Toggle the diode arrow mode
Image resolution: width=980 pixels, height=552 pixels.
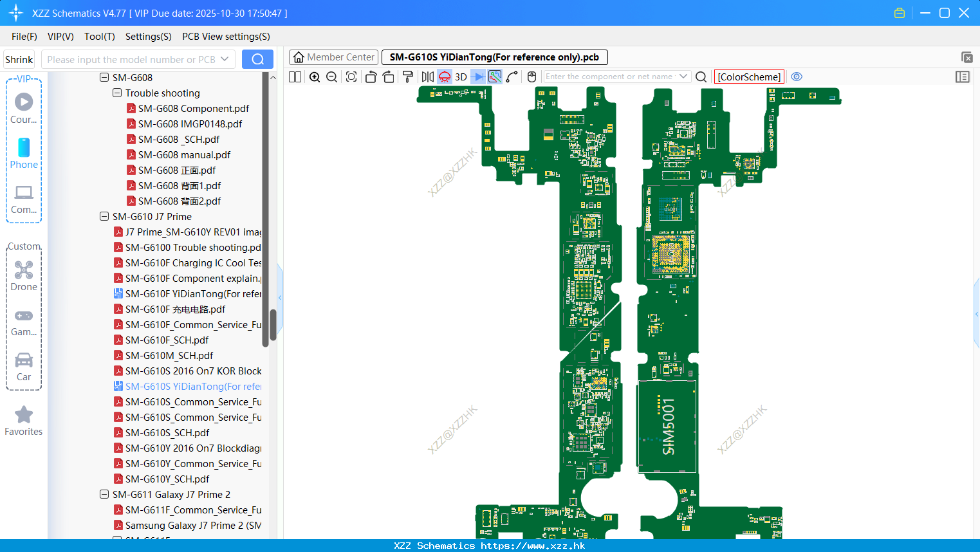pyautogui.click(x=478, y=77)
